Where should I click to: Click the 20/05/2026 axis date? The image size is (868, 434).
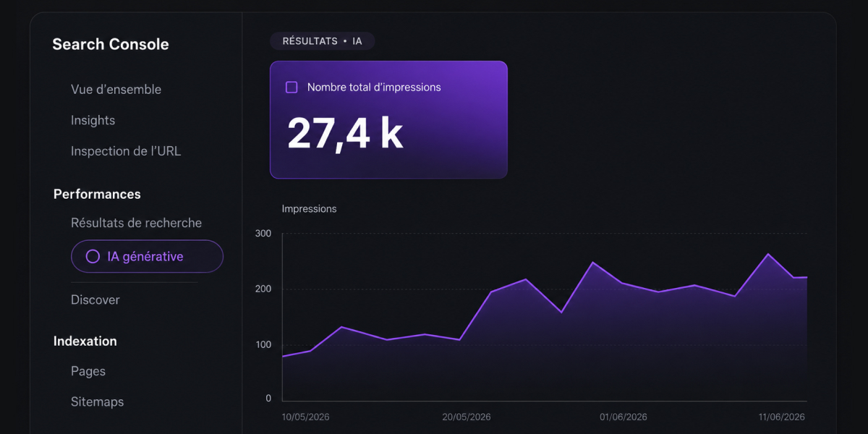[x=467, y=417]
